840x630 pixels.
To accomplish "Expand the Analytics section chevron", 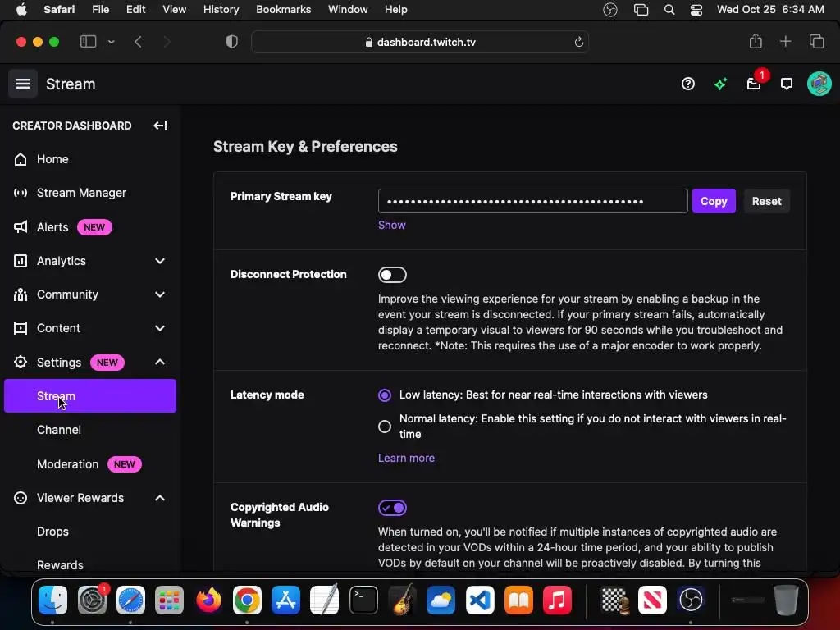I will coord(160,261).
